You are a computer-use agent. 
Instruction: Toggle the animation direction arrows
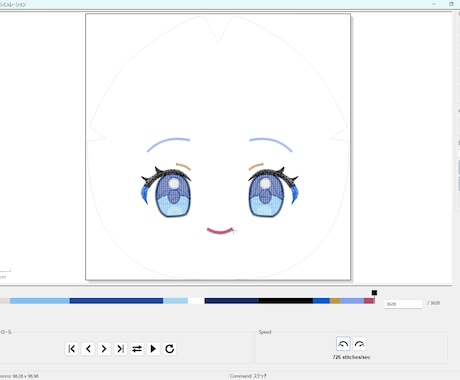pos(137,349)
